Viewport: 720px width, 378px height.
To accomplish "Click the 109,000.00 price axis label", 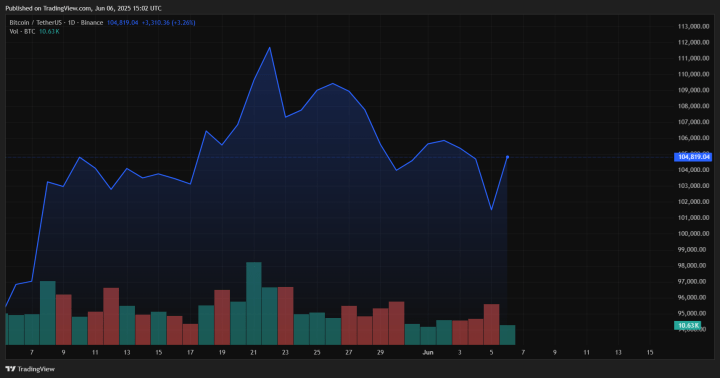I will pos(693,90).
